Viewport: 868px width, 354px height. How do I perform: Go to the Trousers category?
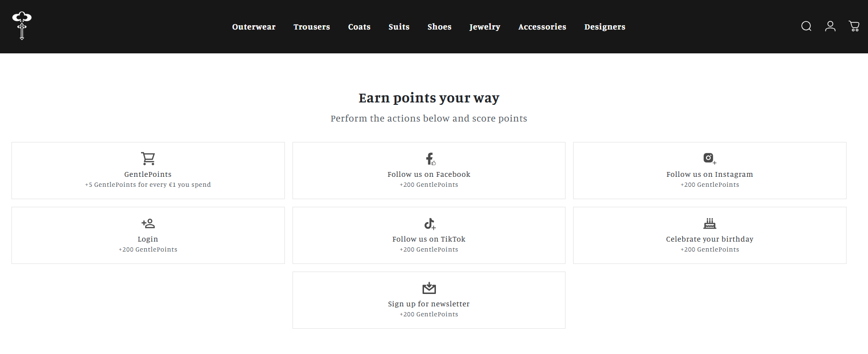312,27
